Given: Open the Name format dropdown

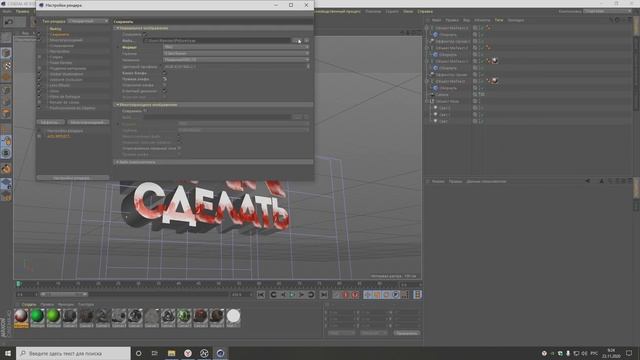Looking at the screenshot, I should (236, 60).
